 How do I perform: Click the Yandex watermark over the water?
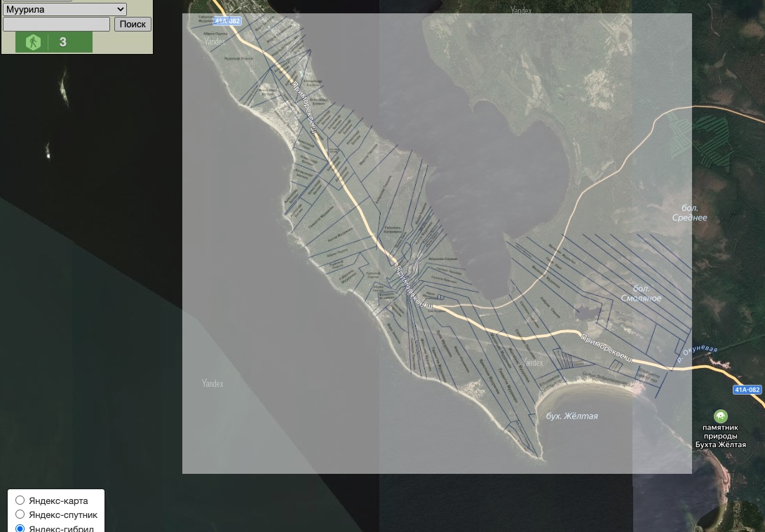point(212,383)
